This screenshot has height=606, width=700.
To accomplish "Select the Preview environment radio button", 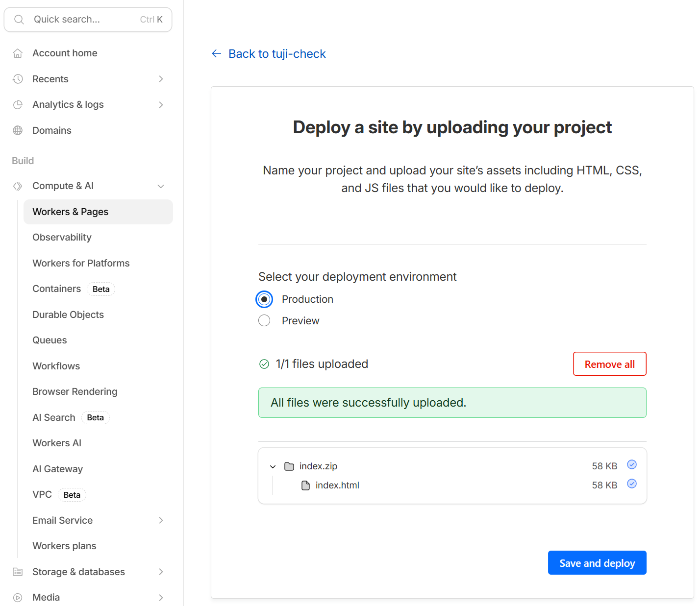I will click(x=264, y=321).
